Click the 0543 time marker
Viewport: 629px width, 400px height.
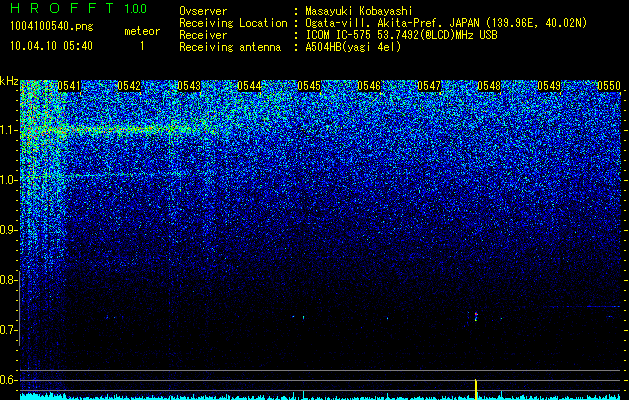pos(189,86)
